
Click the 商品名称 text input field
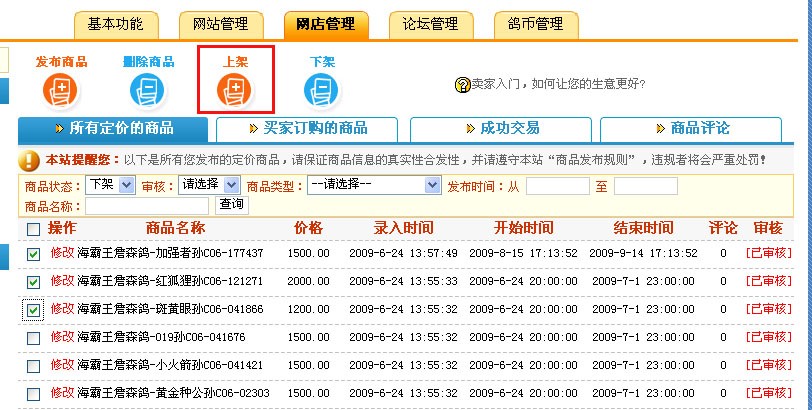point(147,205)
